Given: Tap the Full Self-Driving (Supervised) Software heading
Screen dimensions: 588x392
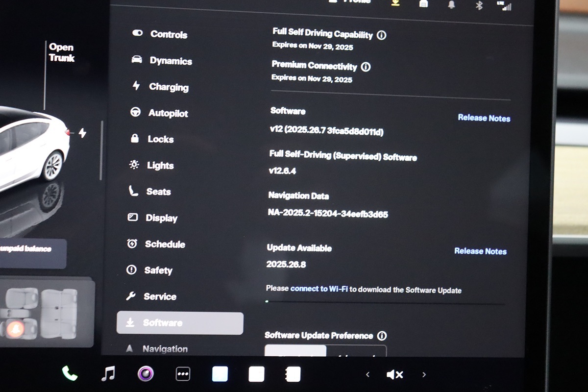Looking at the screenshot, I should [343, 156].
